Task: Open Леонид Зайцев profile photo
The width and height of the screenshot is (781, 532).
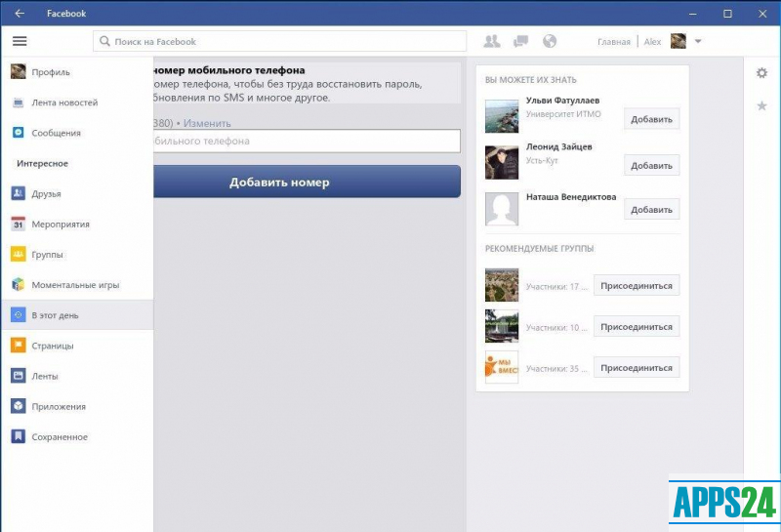Action: [502, 162]
